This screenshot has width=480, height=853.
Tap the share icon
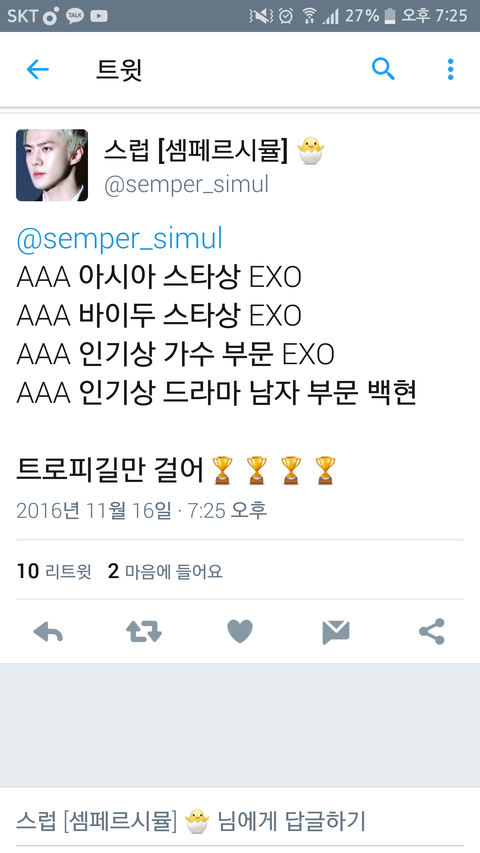[x=432, y=632]
